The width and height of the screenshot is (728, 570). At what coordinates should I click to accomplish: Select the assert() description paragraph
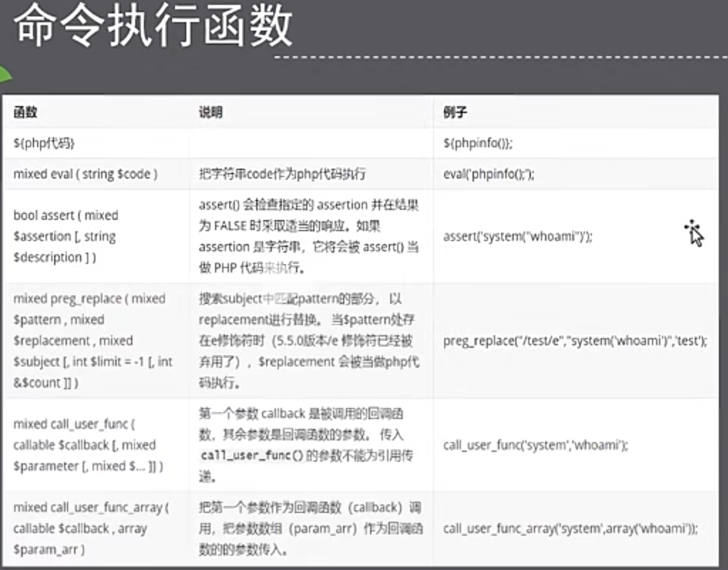tap(309, 236)
